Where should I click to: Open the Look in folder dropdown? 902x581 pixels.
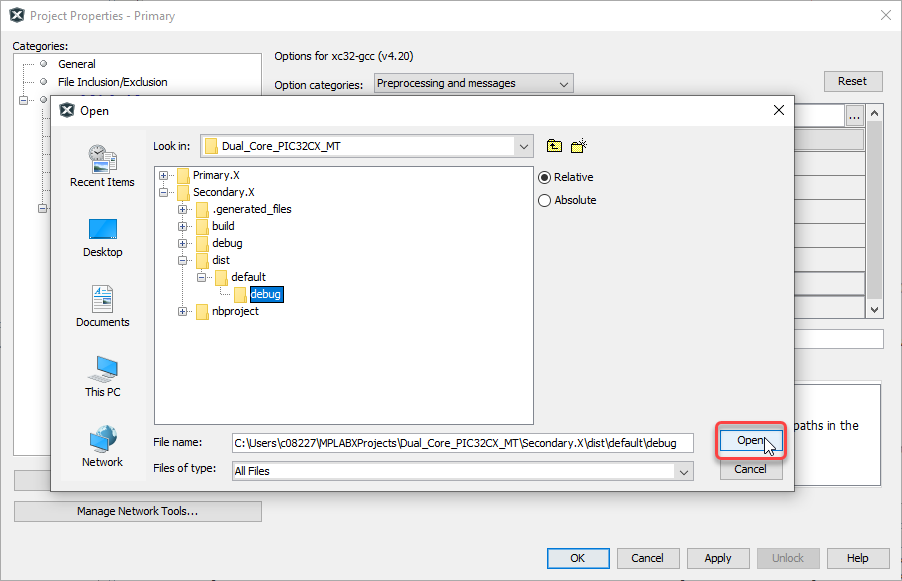click(523, 146)
